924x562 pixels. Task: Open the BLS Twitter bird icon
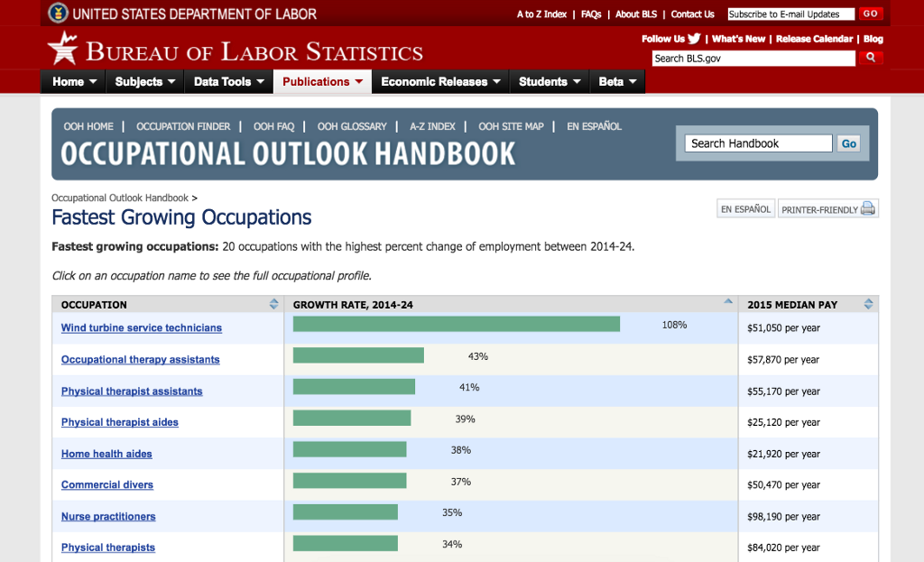[x=694, y=39]
